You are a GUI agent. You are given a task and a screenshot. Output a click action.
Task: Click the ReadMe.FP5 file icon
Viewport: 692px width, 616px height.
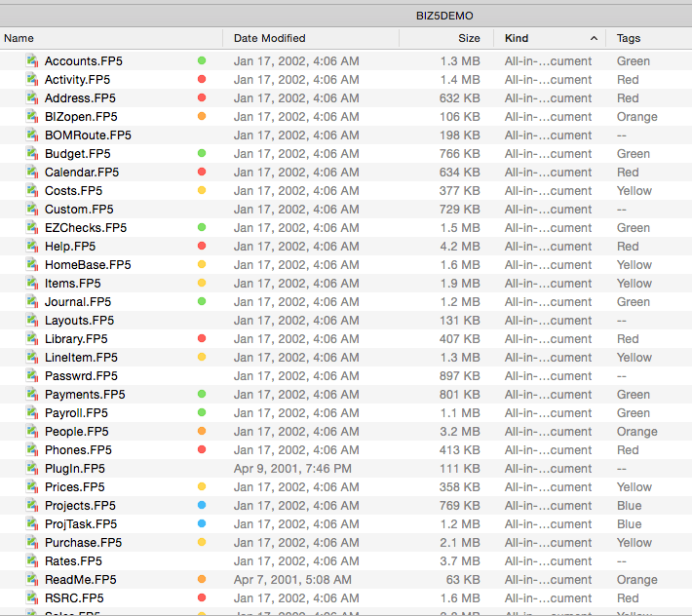pos(32,579)
